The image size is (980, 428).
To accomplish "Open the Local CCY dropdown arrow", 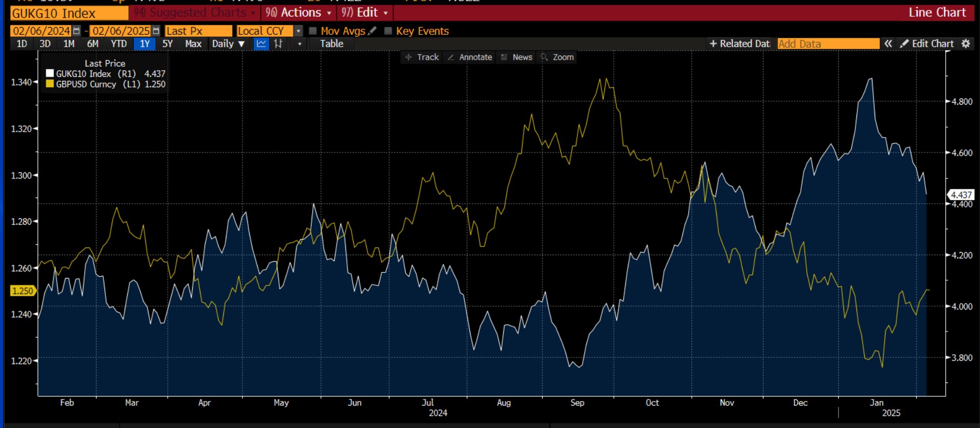I will [298, 31].
